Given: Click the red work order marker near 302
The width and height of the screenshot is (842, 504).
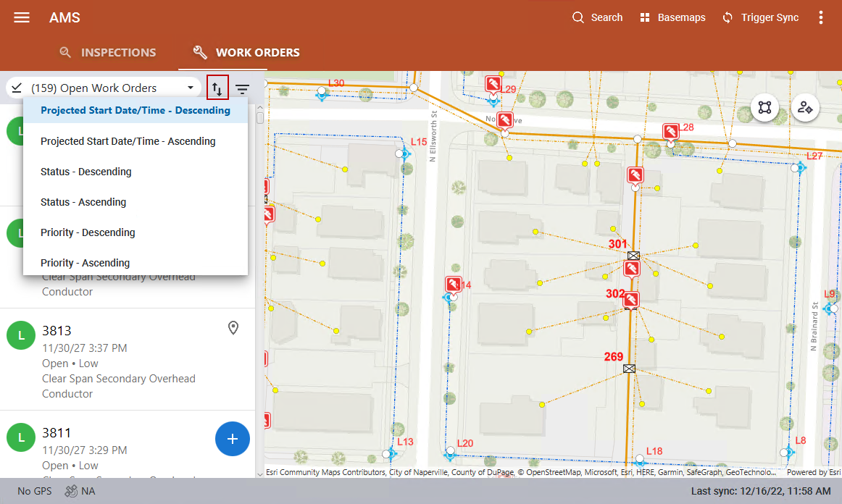Looking at the screenshot, I should tap(632, 299).
